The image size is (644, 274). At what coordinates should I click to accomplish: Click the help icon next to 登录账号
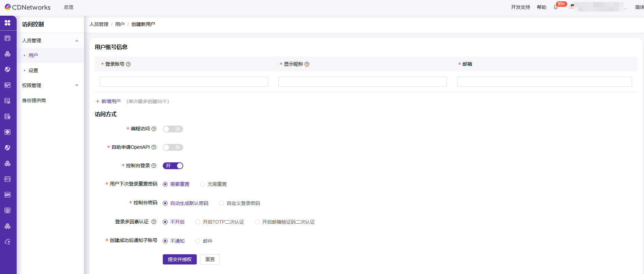pos(128,64)
